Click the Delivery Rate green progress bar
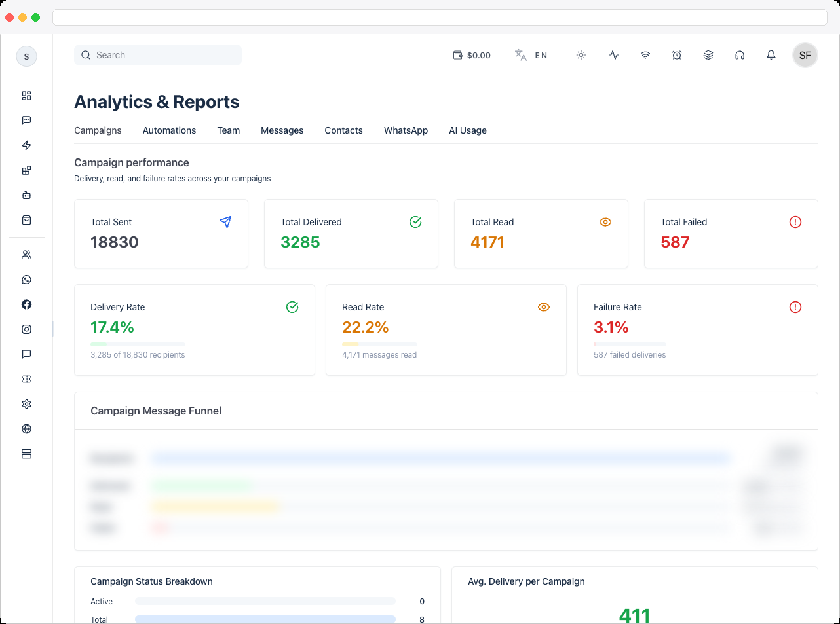Screen dimensions: 840x624 138,344
